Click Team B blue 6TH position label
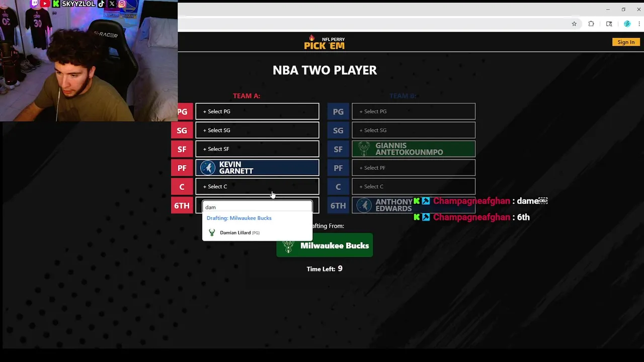Viewport: 644px width, 362px height. click(338, 205)
